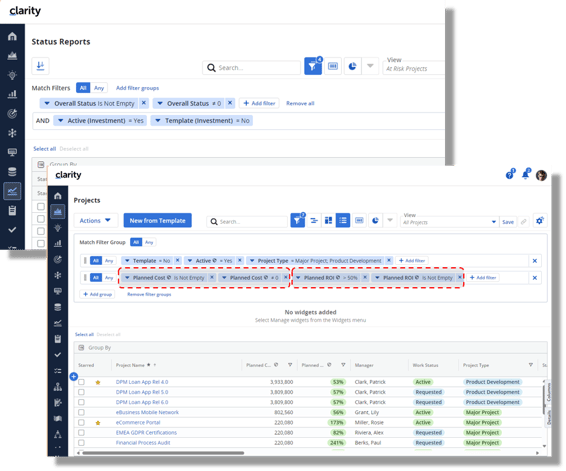566x471 pixels.
Task: Select checkbox for Financial Process Audit row
Action: 81,442
